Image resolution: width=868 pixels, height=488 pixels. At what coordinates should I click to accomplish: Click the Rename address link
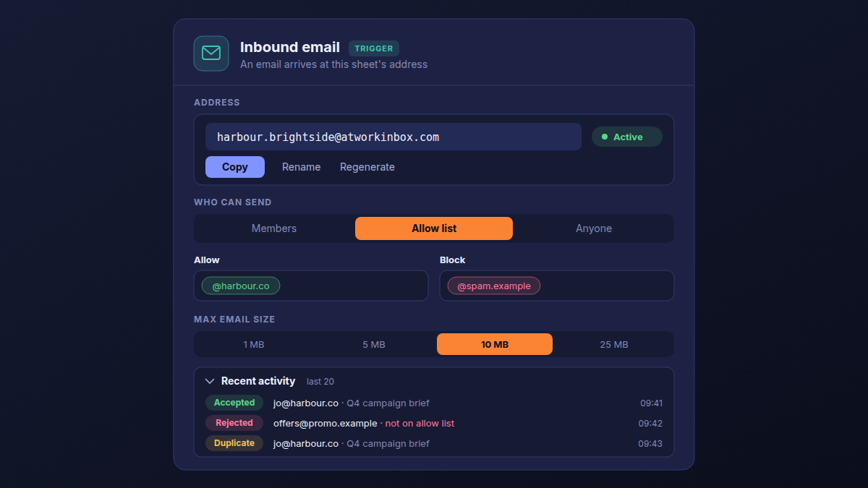coord(302,167)
